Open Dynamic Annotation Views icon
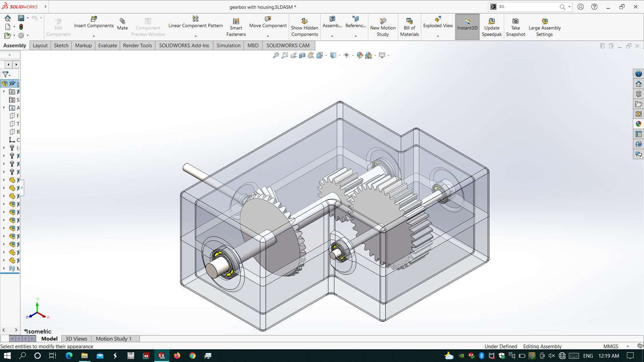This screenshot has width=644, height=362. (311, 55)
